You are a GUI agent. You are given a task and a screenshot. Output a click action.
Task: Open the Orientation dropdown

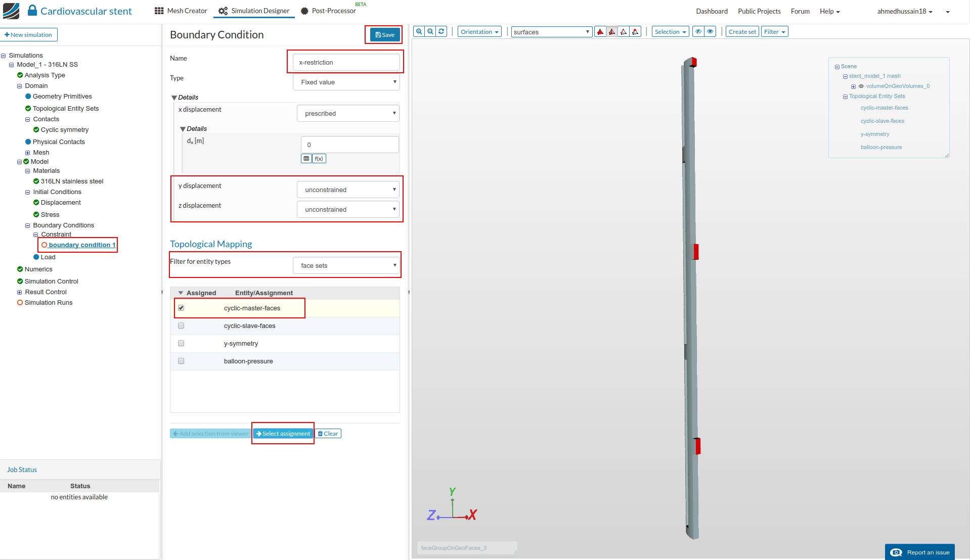pyautogui.click(x=479, y=32)
